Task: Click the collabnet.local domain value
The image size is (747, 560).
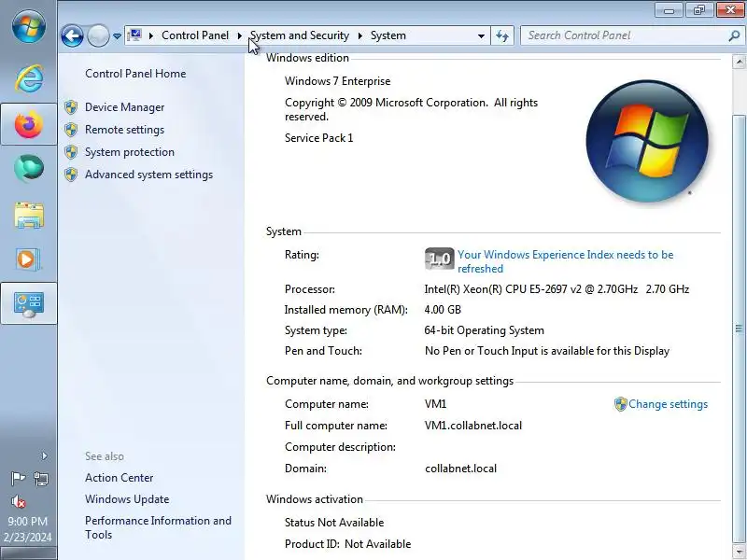Action: [460, 469]
